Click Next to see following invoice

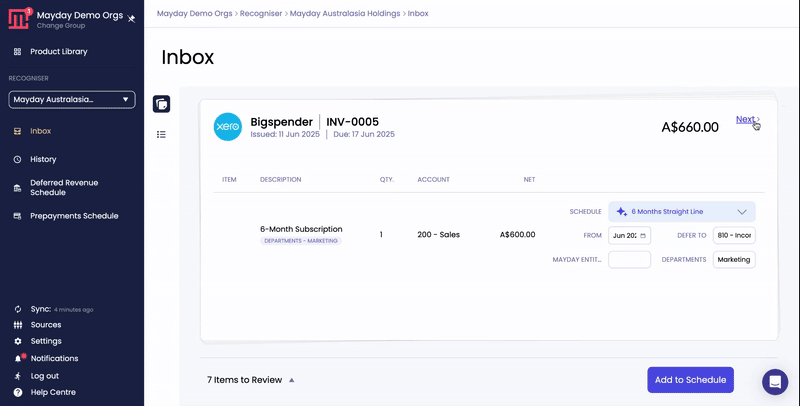tap(747, 119)
